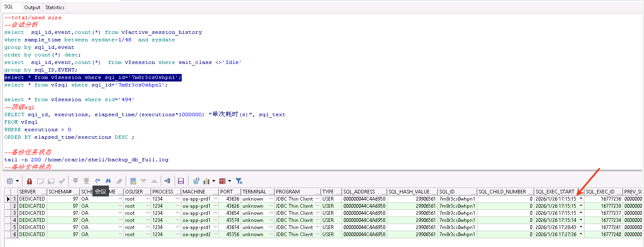Click the linked query icon
644x247 pixels.
click(x=167, y=181)
